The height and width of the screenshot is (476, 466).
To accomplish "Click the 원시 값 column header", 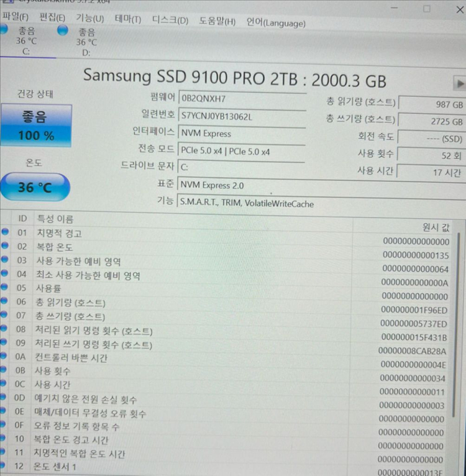I will pyautogui.click(x=436, y=227).
